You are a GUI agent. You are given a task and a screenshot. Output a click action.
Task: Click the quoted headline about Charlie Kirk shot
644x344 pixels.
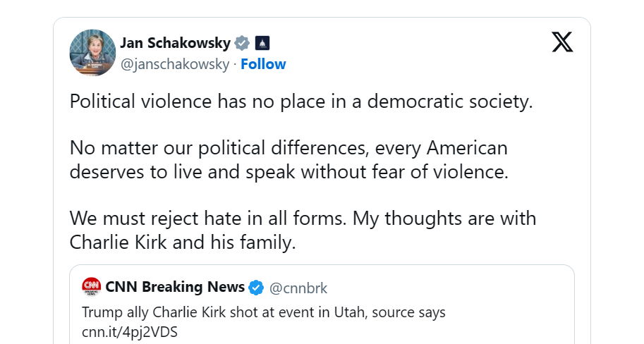264,312
